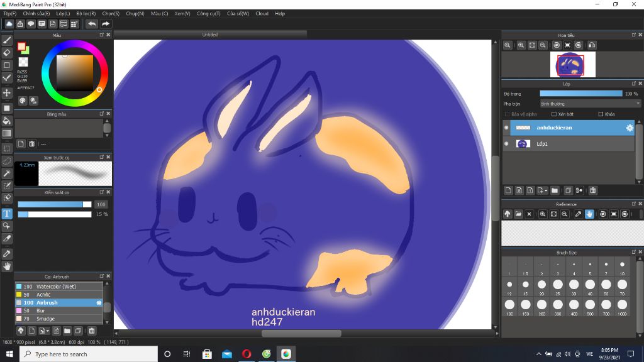This screenshot has width=644, height=362.
Task: Delete selected brush with trash icon
Action: pos(92,331)
